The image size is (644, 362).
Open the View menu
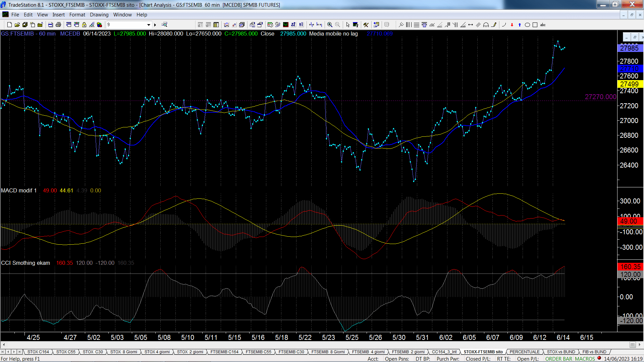point(43,15)
